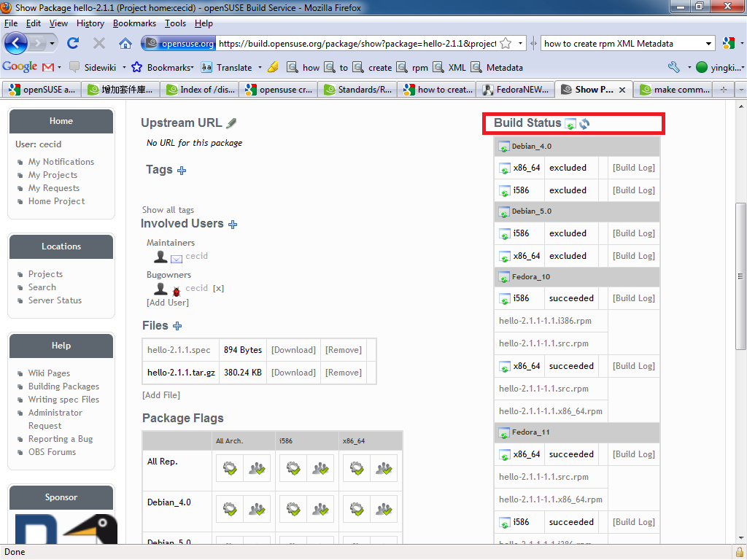Image resolution: width=747 pixels, height=560 pixels.
Task: Click the red bug icon under Bugowners
Action: [x=177, y=289]
